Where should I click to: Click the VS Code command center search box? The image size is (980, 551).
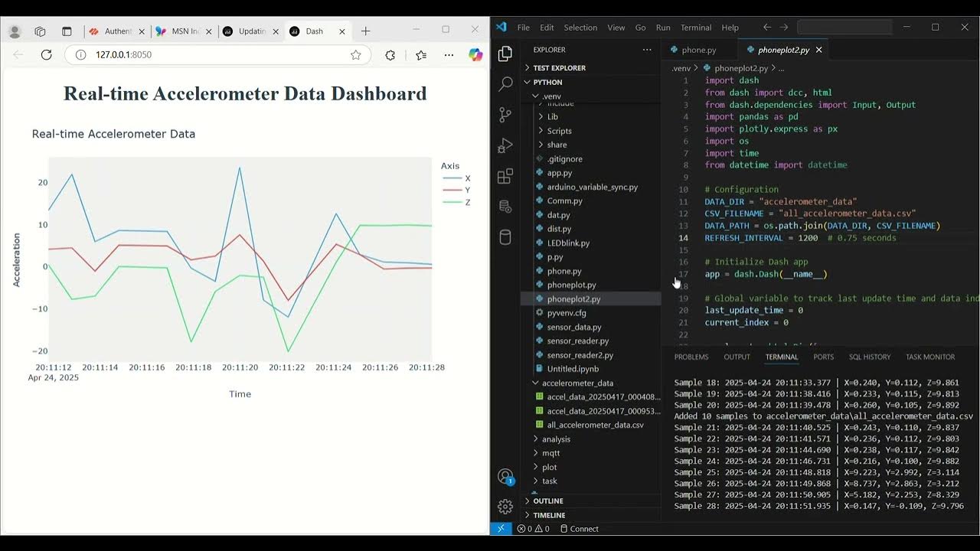pos(844,28)
